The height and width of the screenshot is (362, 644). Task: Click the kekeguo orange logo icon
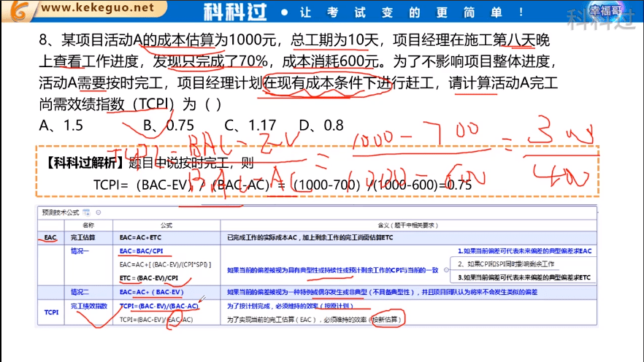pos(19,11)
